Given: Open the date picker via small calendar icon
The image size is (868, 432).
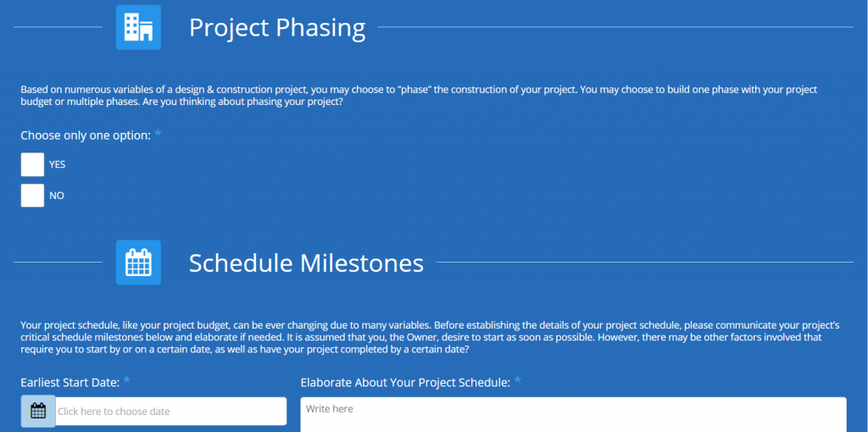Looking at the screenshot, I should click(x=38, y=411).
